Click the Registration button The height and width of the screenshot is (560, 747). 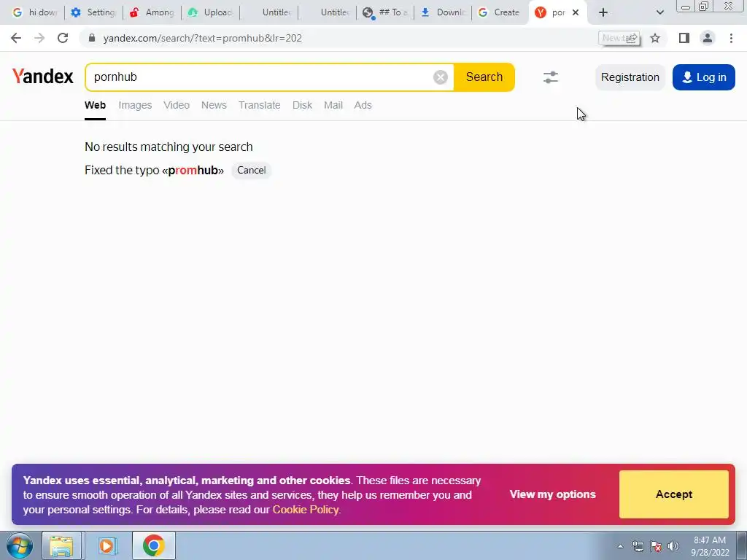pyautogui.click(x=630, y=77)
